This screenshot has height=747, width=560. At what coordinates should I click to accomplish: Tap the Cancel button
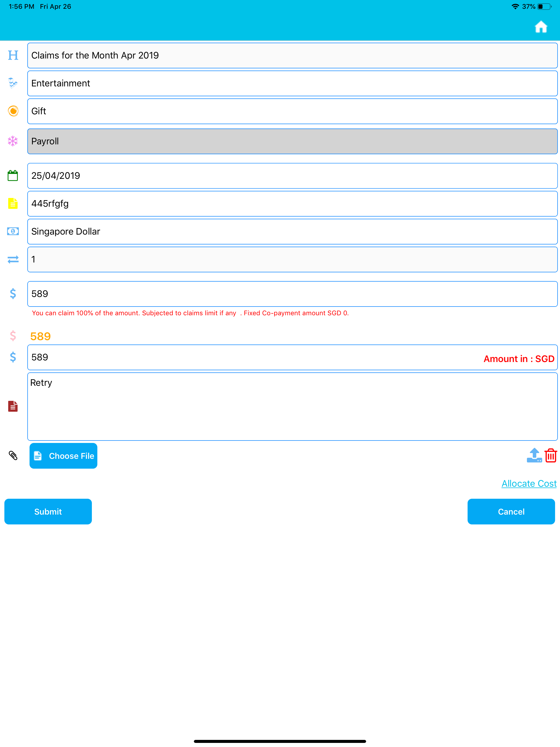pyautogui.click(x=511, y=512)
